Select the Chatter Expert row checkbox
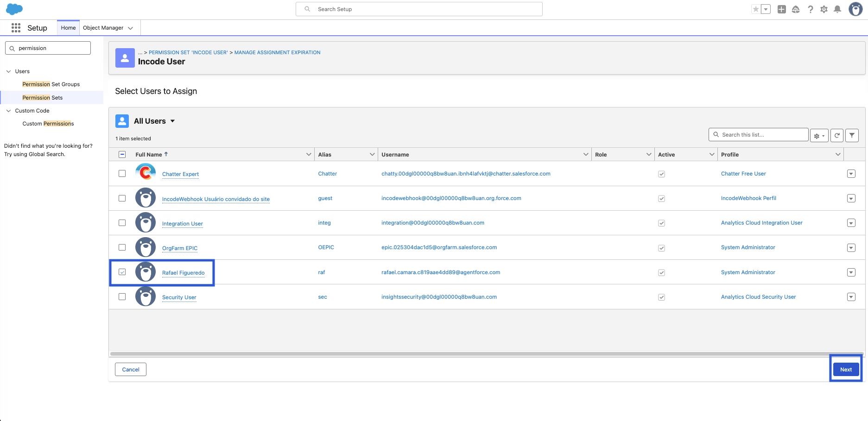The image size is (868, 421). pos(122,173)
